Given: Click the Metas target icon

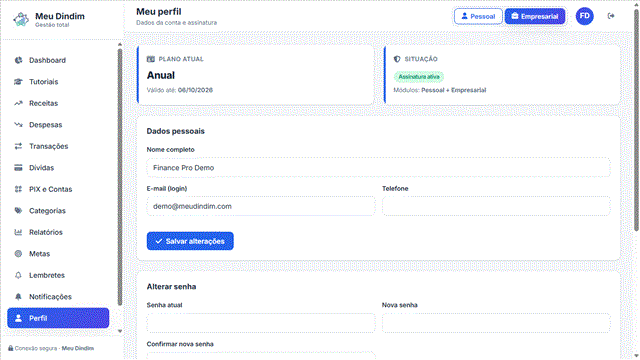Looking at the screenshot, I should coord(18,253).
